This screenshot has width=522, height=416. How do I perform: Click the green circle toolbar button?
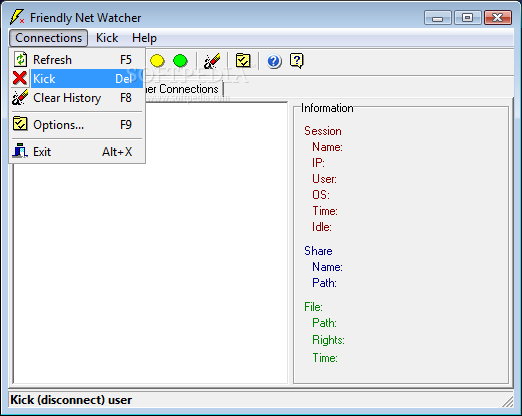pyautogui.click(x=180, y=61)
